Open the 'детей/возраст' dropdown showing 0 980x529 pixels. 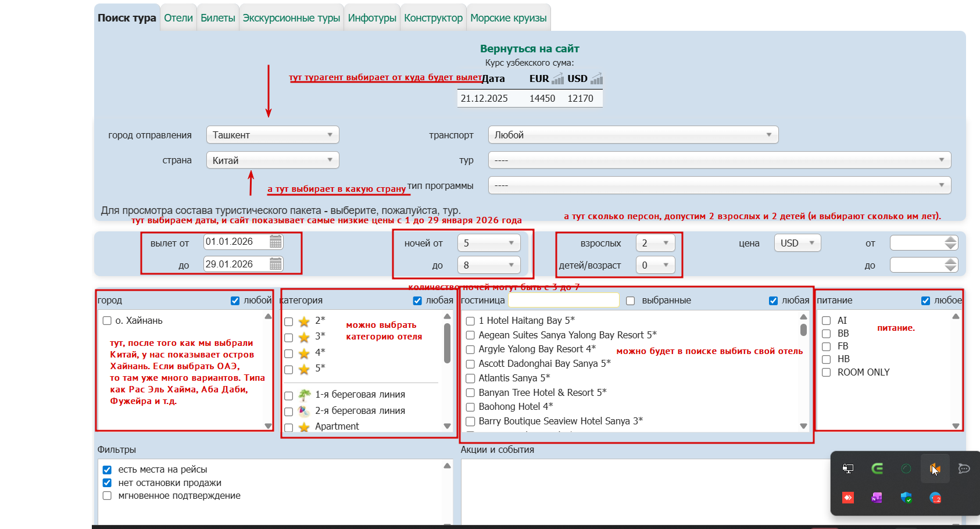tap(656, 265)
